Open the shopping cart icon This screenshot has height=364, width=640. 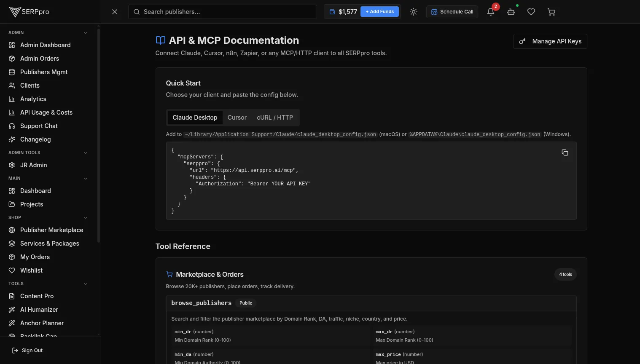pyautogui.click(x=551, y=12)
